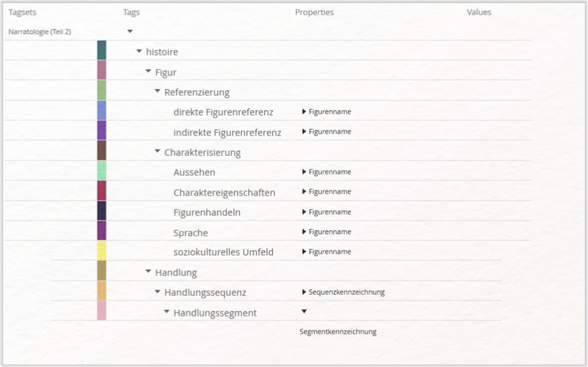Click the Segmentkennzeichnung property label
The image size is (588, 367).
[338, 331]
